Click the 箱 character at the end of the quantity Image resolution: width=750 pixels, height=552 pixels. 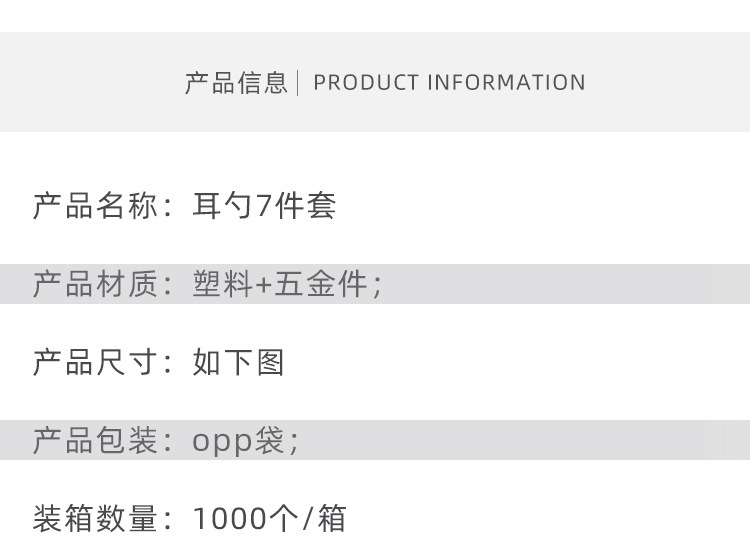pos(332,519)
